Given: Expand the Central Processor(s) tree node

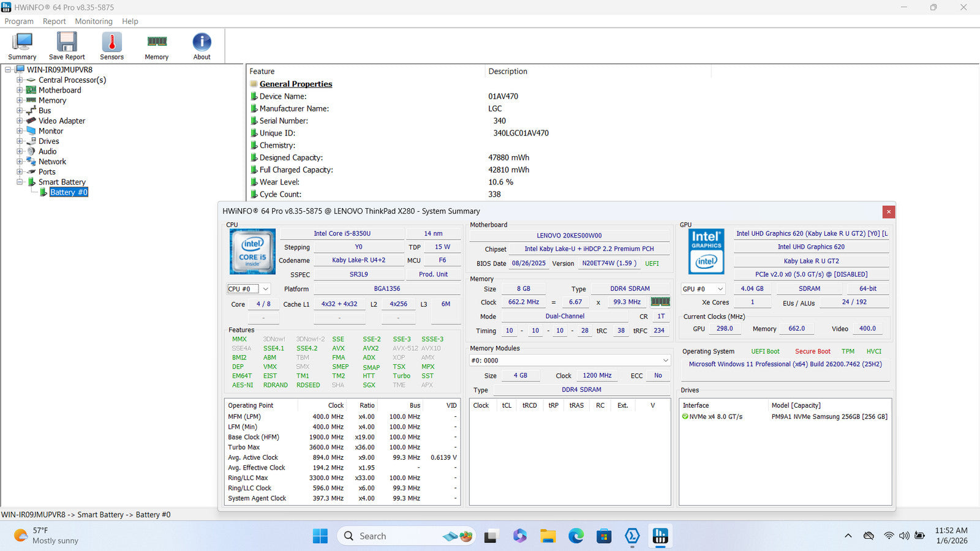Looking at the screenshot, I should pyautogui.click(x=20, y=80).
